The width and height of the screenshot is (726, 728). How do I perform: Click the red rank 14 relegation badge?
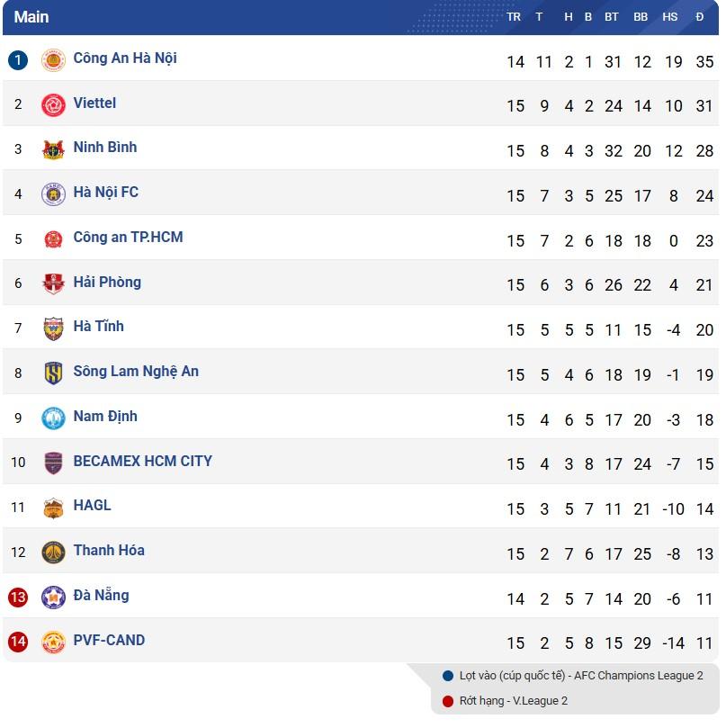coord(18,643)
